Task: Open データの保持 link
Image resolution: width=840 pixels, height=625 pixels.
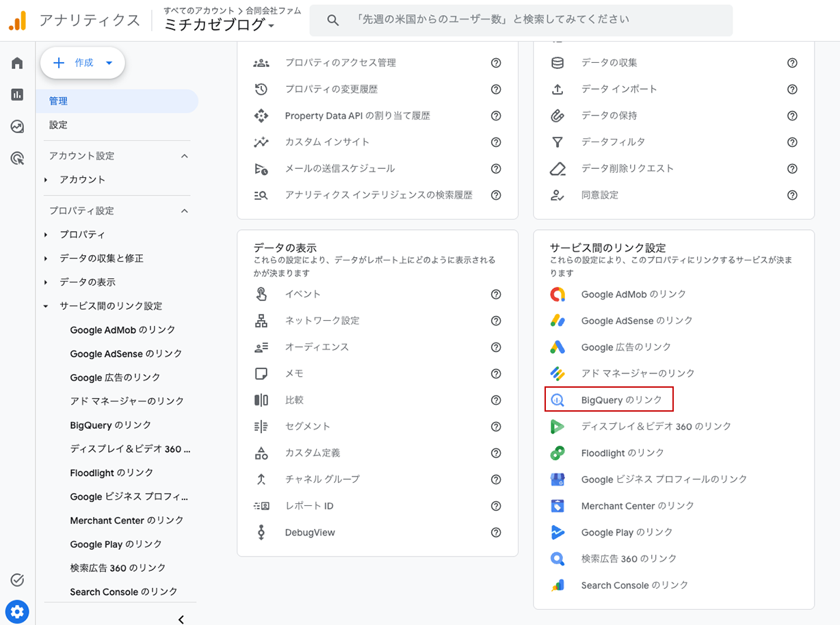Action: (609, 116)
